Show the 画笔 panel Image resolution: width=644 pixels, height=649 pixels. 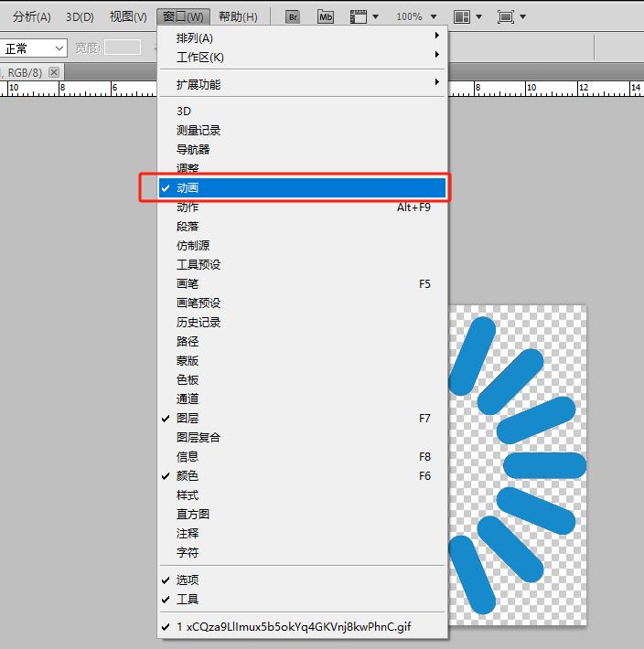click(x=302, y=283)
